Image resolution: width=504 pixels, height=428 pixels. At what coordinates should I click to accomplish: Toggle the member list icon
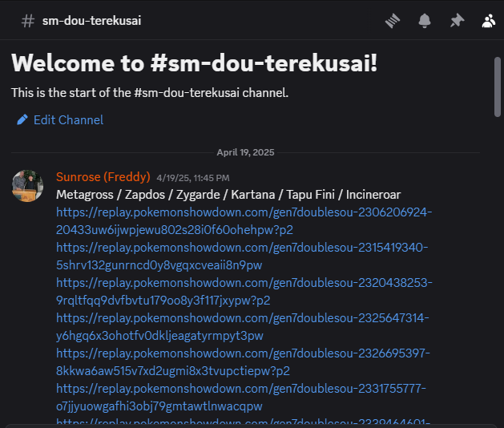489,21
